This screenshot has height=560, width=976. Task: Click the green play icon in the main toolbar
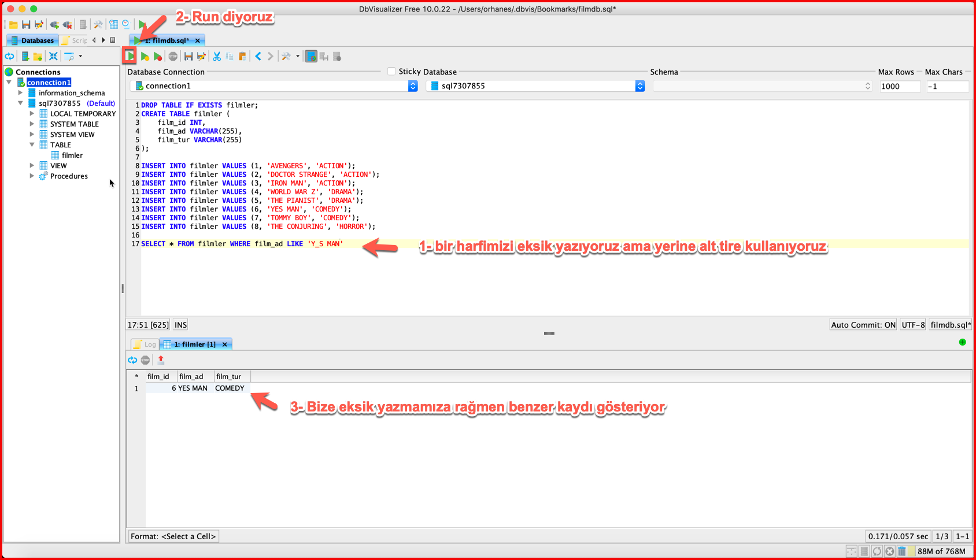click(142, 24)
